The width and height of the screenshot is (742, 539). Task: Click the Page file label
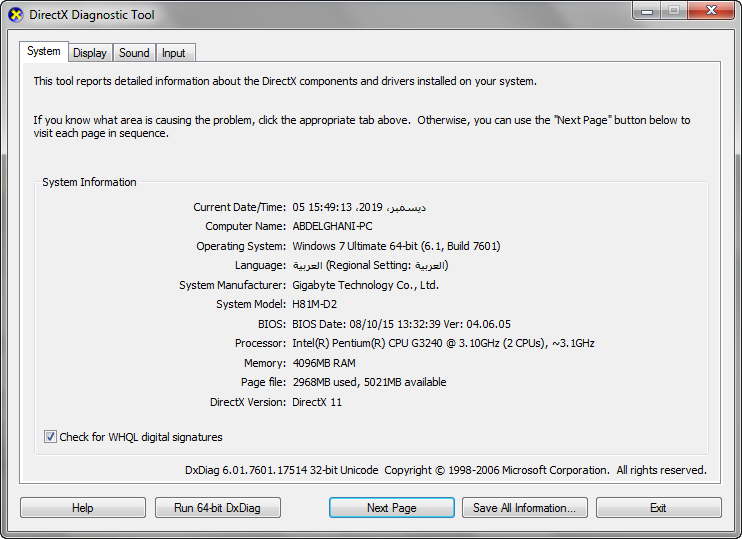tap(264, 382)
